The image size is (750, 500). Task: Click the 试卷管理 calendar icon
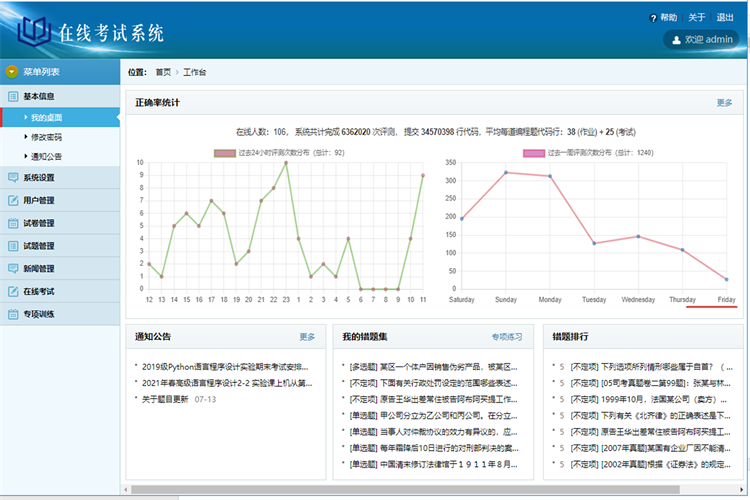(x=13, y=223)
